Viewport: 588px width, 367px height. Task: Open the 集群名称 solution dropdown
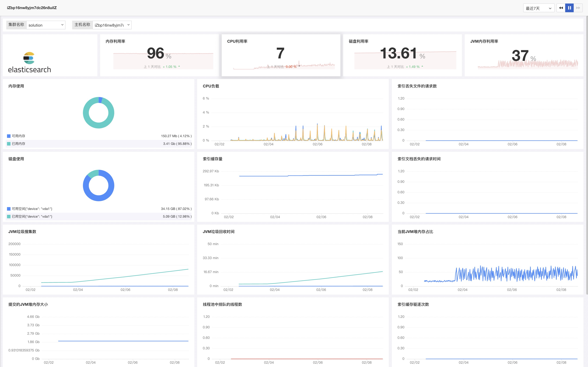coord(46,25)
